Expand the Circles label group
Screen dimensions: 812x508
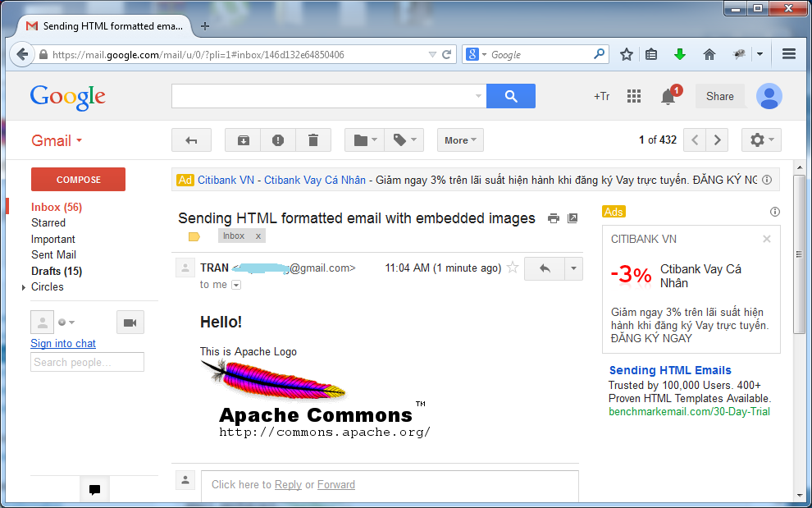(23, 287)
